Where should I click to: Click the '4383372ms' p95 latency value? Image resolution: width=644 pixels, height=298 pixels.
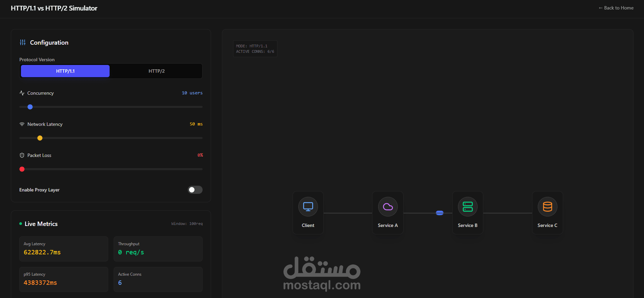40,283
